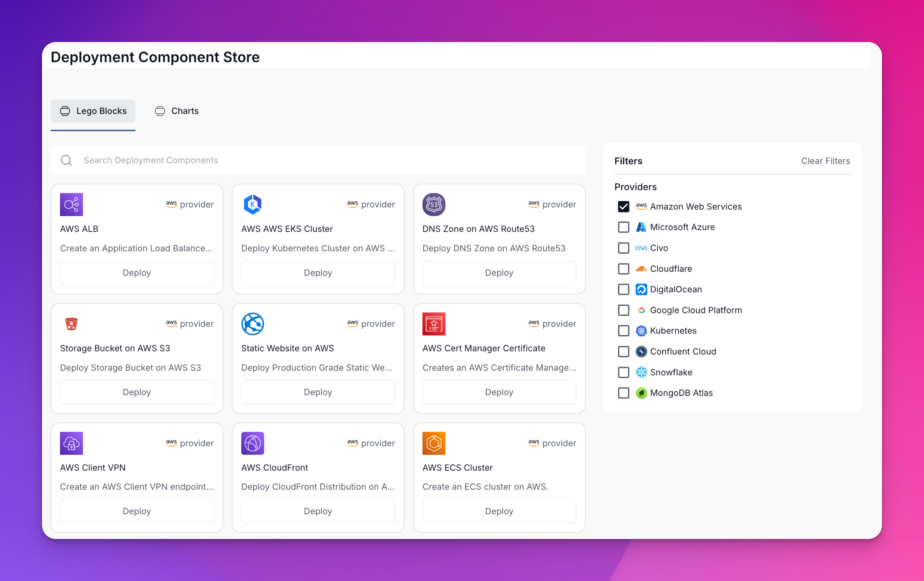Deploy the AWS EKS Cluster component
924x581 pixels.
point(318,273)
